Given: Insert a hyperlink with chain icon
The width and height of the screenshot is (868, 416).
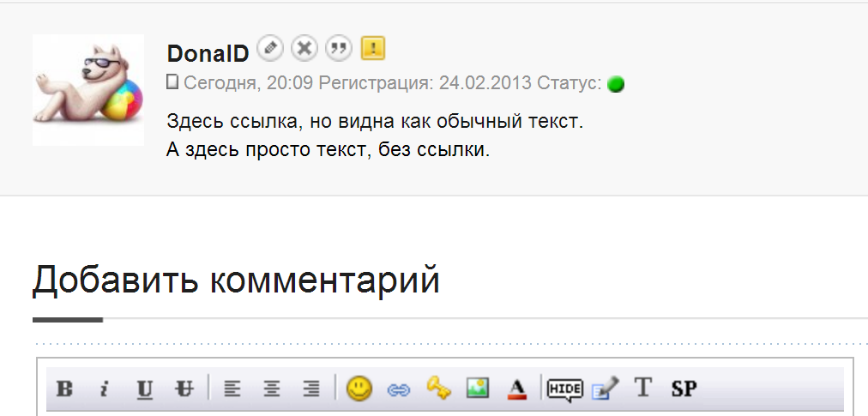Looking at the screenshot, I should [399, 390].
